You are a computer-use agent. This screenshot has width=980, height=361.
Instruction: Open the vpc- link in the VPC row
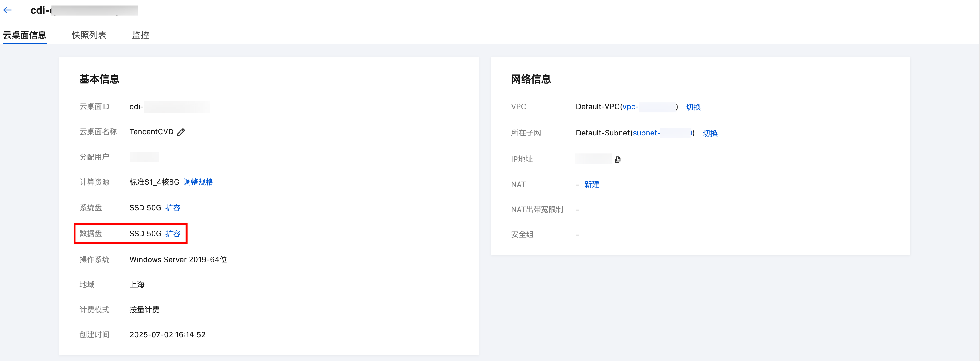click(649, 107)
